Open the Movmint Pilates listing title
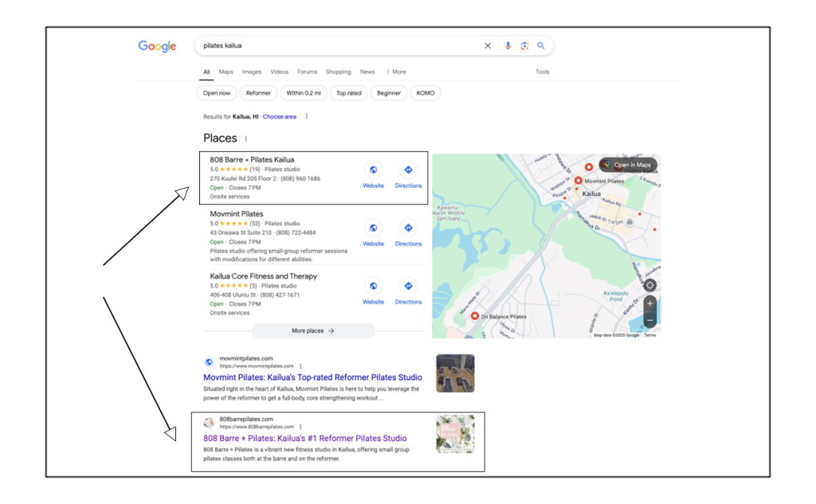The height and width of the screenshot is (504, 816). pos(236,213)
